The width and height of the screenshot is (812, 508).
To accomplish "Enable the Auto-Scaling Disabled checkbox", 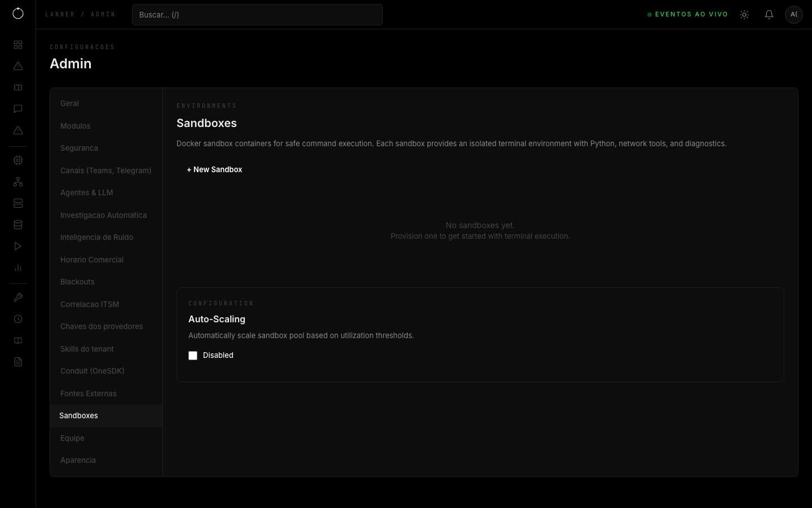I will pyautogui.click(x=193, y=356).
